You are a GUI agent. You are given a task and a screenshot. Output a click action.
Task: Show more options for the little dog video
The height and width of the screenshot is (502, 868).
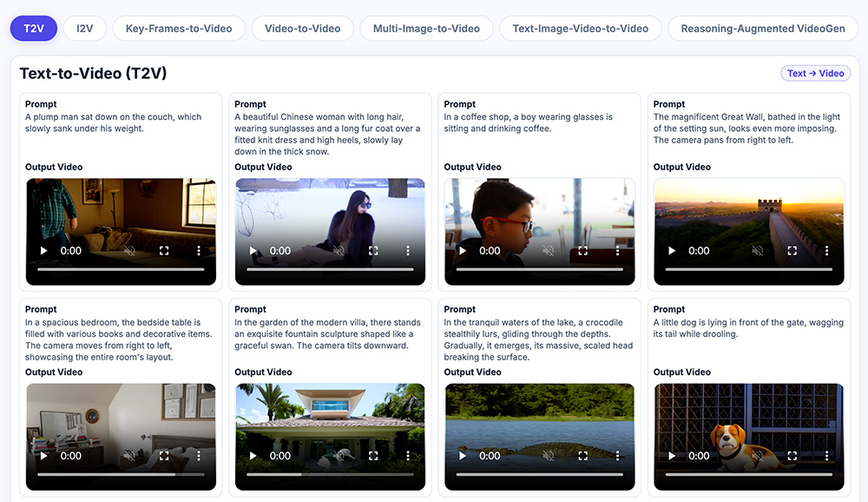tap(826, 456)
